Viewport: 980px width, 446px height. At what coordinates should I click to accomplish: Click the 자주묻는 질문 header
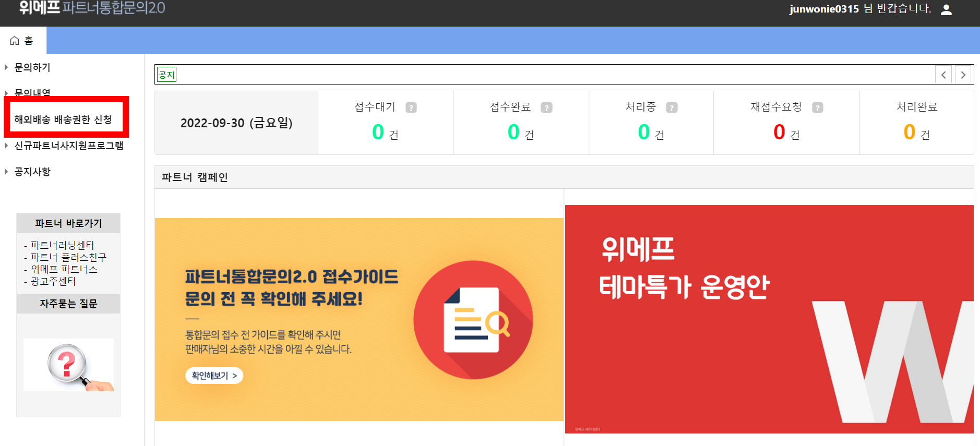pos(68,304)
